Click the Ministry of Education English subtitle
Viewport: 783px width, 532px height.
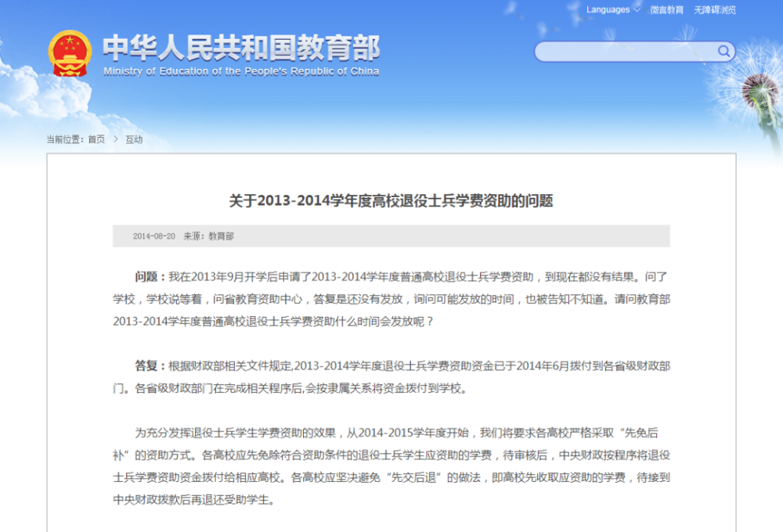tap(241, 71)
